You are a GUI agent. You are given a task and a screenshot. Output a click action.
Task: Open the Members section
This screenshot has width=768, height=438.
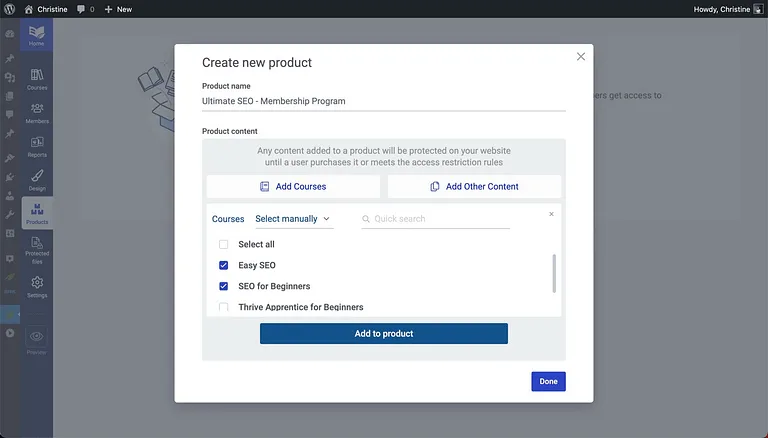point(37,113)
